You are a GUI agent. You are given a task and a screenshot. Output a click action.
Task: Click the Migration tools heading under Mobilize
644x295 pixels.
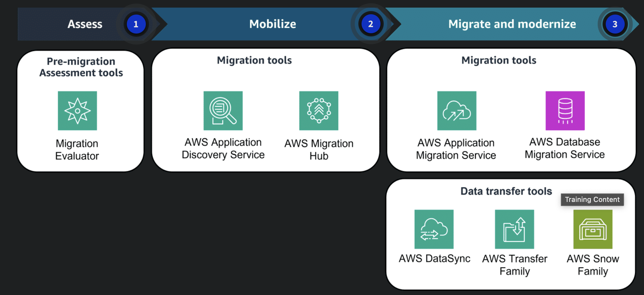pyautogui.click(x=254, y=60)
